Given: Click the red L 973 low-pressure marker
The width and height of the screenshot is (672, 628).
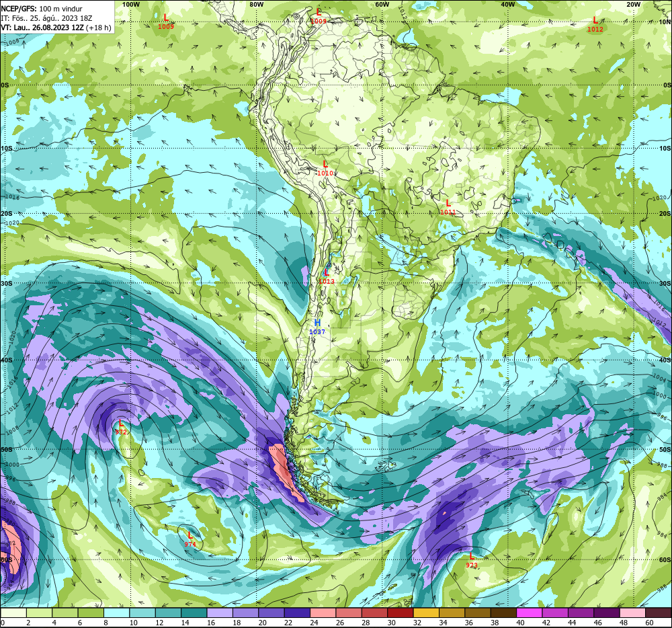Looking at the screenshot, I should pyautogui.click(x=472, y=561).
